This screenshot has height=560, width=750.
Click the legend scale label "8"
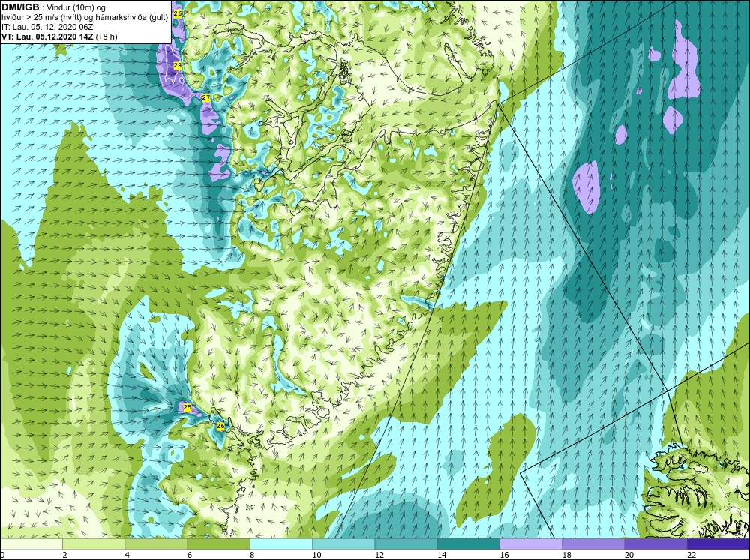(252, 555)
